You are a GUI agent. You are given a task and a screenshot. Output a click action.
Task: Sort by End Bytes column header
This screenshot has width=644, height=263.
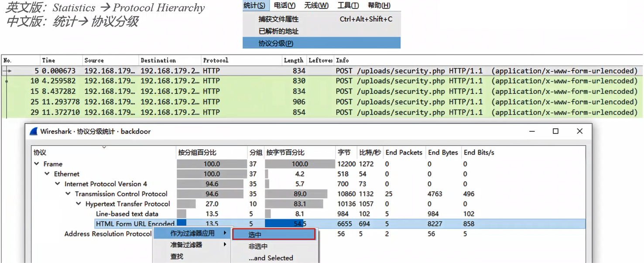443,153
